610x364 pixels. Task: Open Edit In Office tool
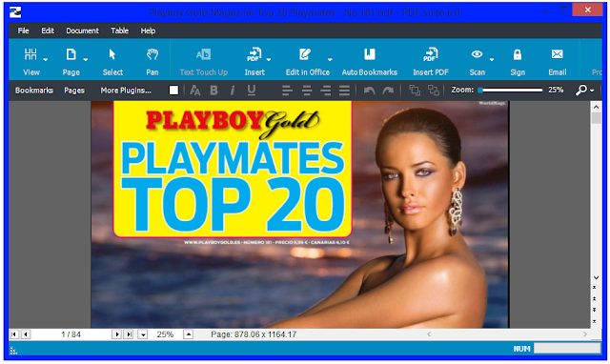(x=307, y=61)
